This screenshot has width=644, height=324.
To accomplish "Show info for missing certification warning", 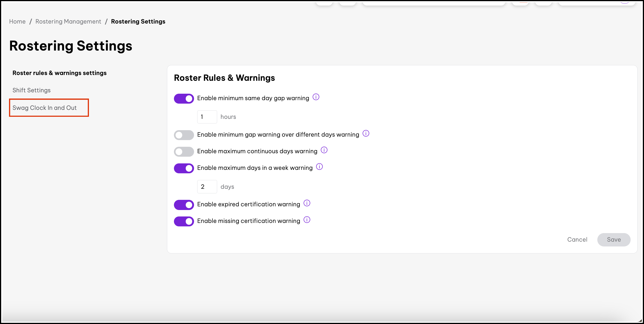I will (307, 220).
